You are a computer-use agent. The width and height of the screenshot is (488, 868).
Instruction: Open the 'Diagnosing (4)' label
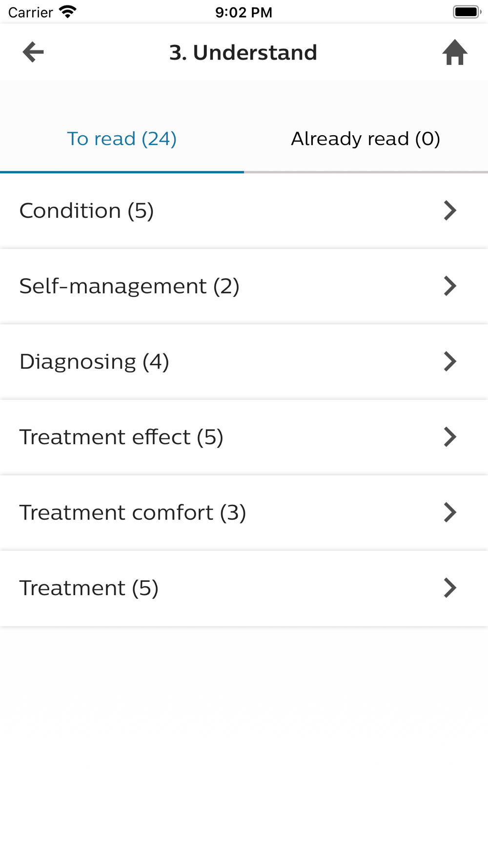(x=94, y=362)
